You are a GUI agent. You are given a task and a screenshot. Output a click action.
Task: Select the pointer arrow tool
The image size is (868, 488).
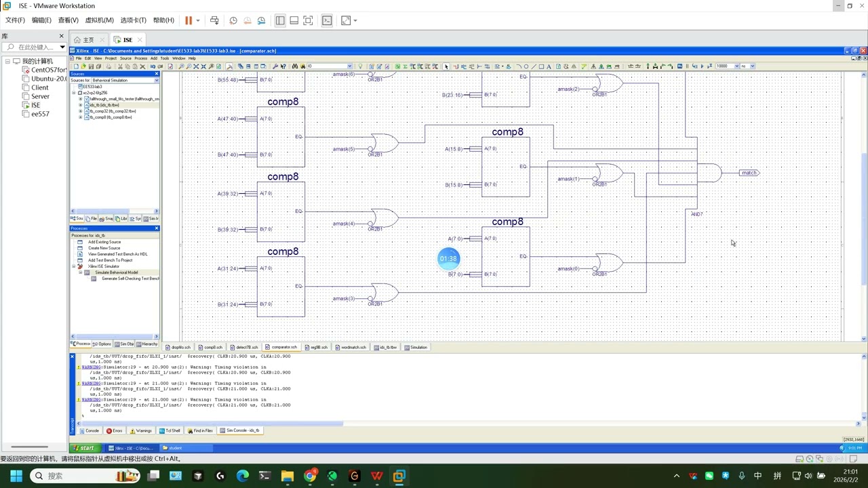point(446,66)
